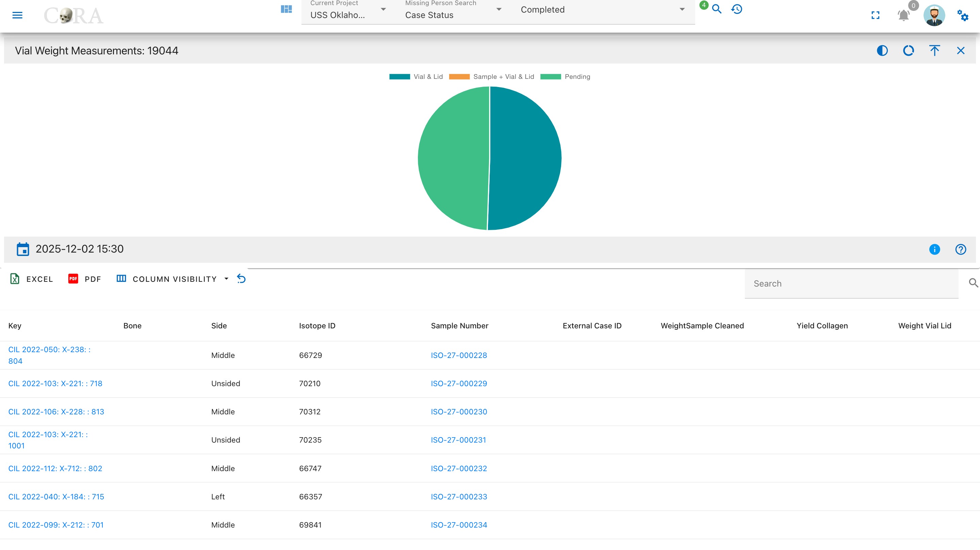
Task: Open the search history clock icon
Action: point(737,9)
